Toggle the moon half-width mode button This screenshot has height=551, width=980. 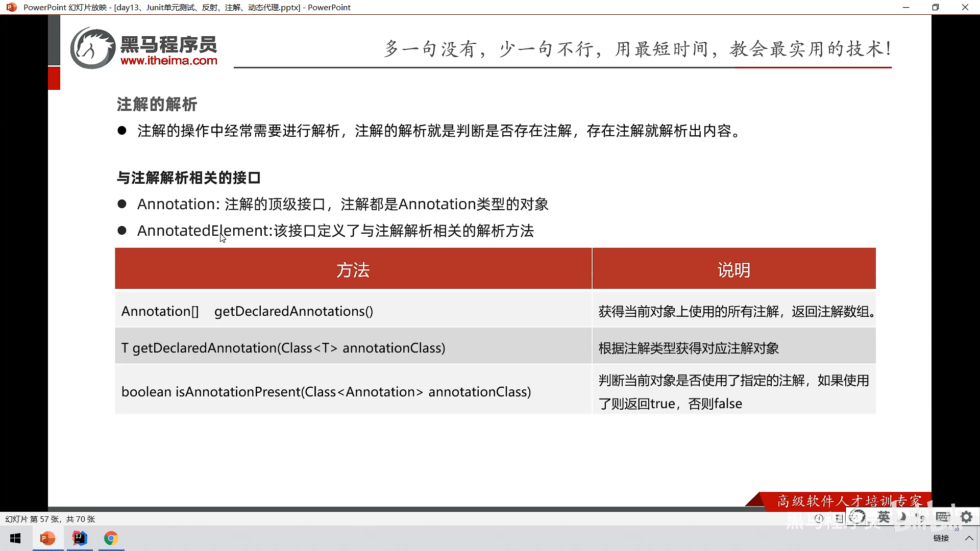[903, 517]
